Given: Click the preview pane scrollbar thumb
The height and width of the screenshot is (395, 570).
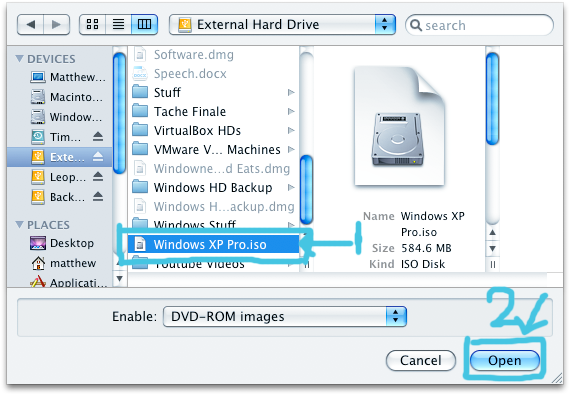Looking at the screenshot, I should click(492, 98).
